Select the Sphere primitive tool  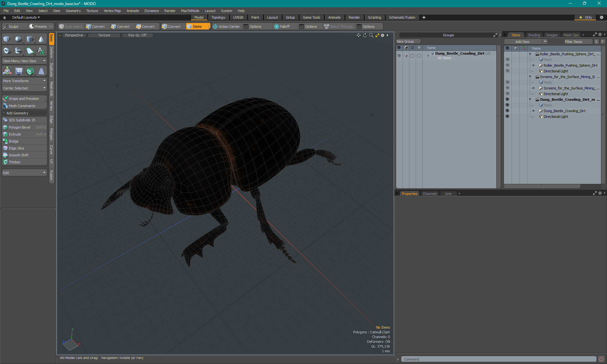[x=18, y=39]
